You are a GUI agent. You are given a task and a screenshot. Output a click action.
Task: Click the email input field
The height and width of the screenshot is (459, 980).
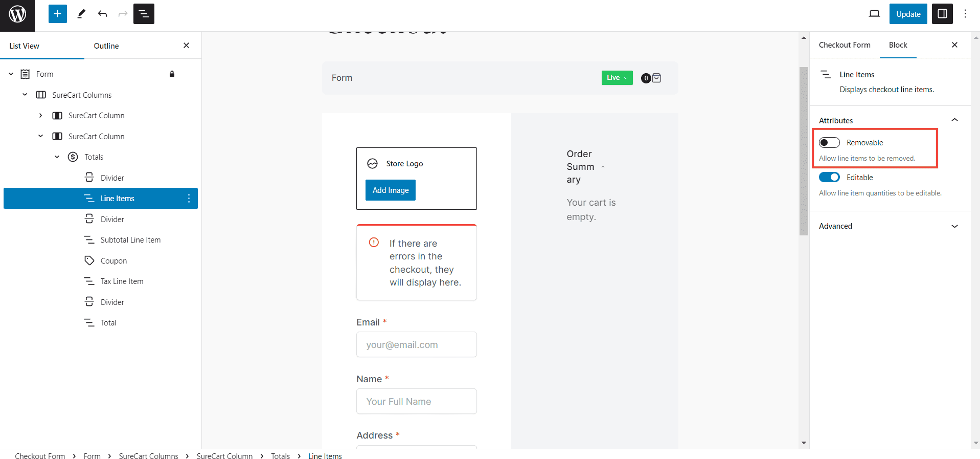coord(417,345)
